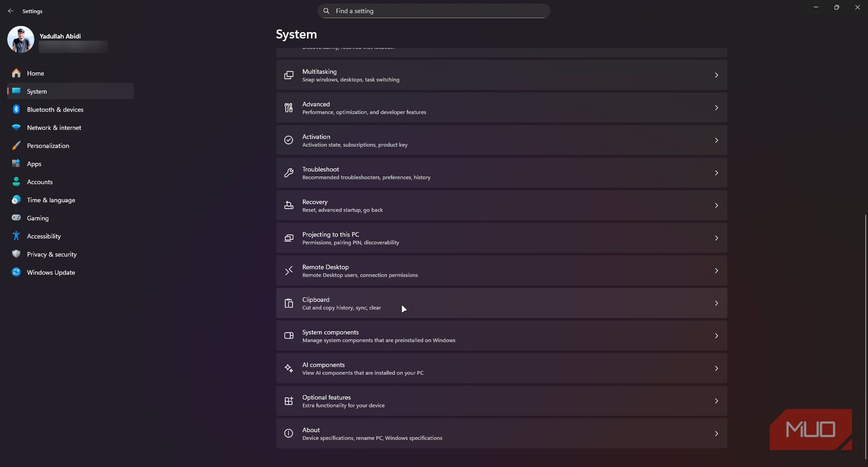The width and height of the screenshot is (868, 467).
Task: Click the Multitasking snap windows icon
Action: coord(288,75)
